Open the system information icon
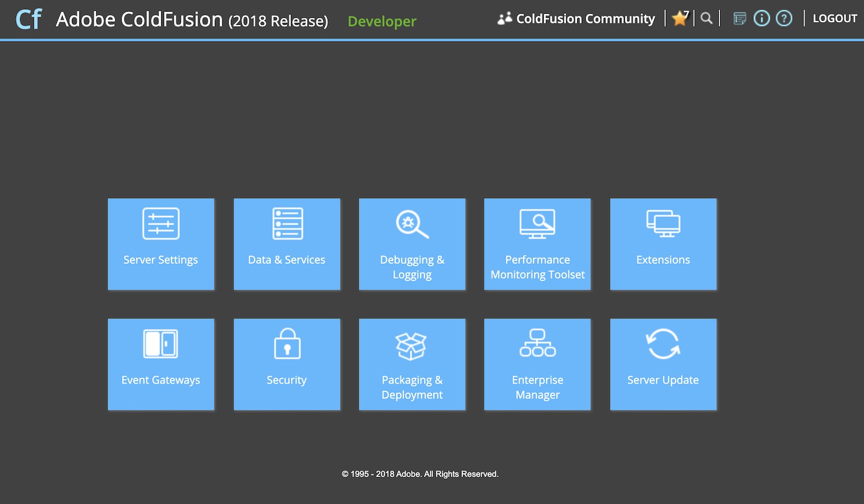 [761, 18]
